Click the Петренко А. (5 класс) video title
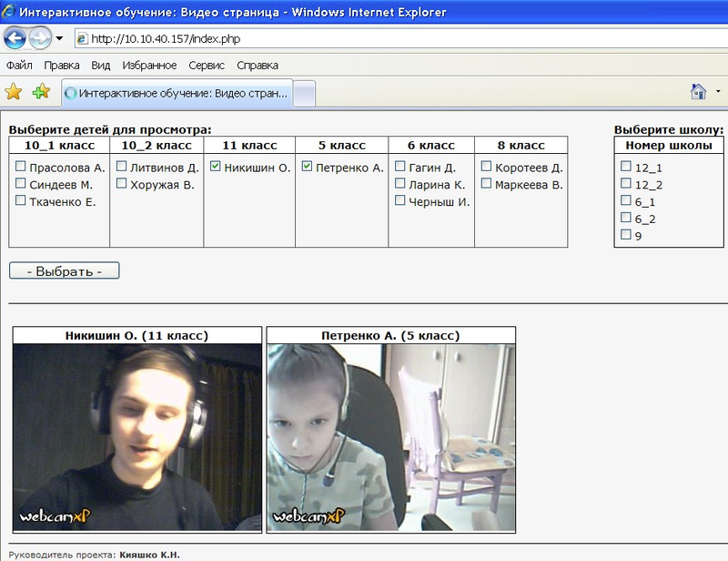728x561 pixels. (x=390, y=335)
